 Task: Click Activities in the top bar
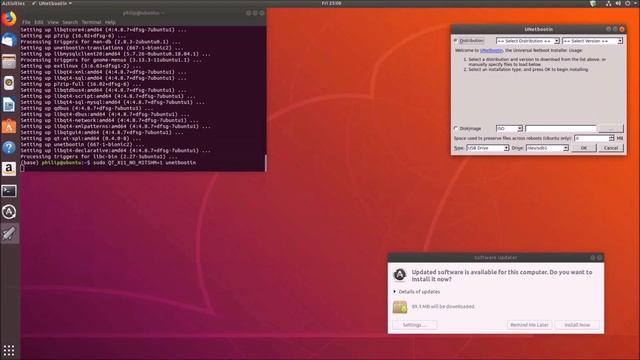[x=13, y=3]
